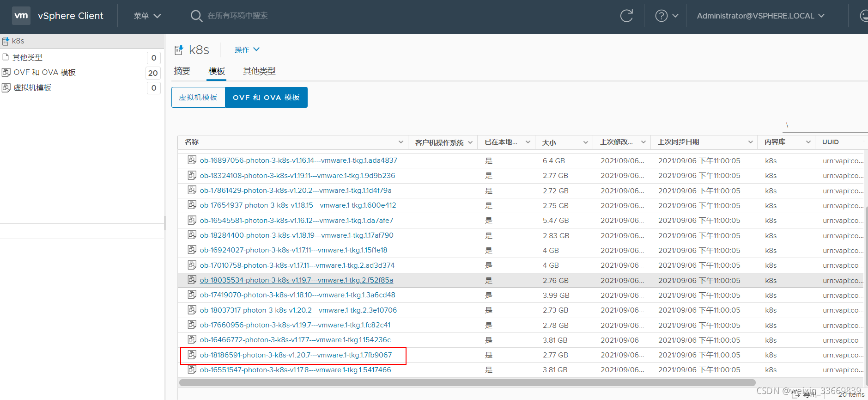
Task: Click the global search input field
Action: [237, 16]
